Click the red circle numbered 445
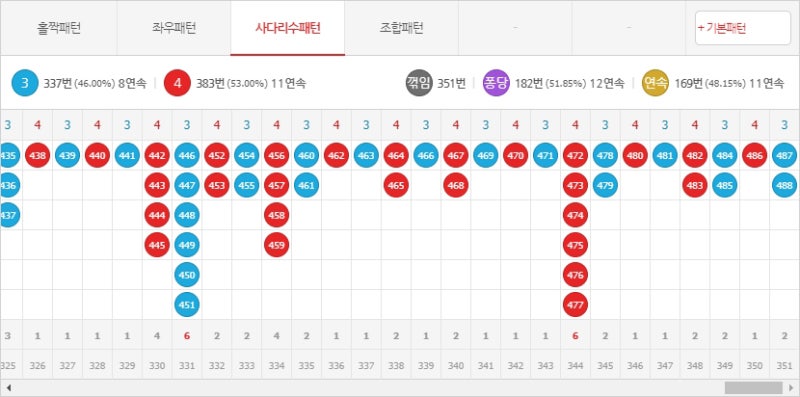 tap(157, 245)
